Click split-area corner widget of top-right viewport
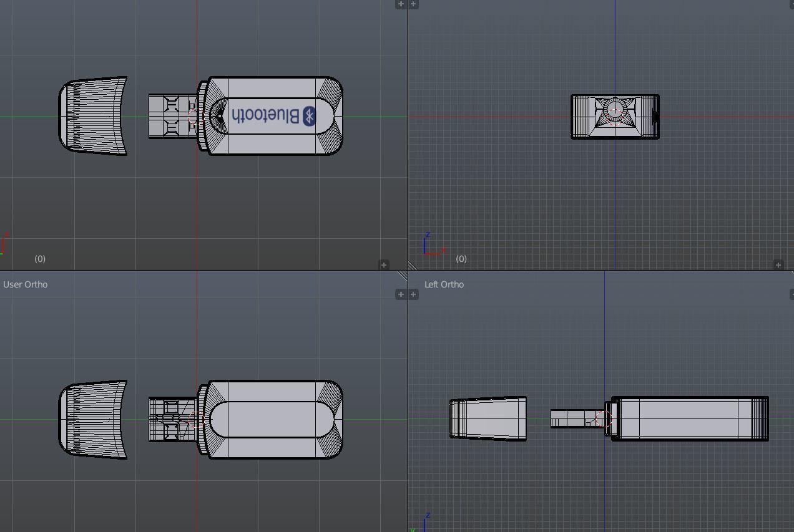The width and height of the screenshot is (794, 532). (x=413, y=266)
